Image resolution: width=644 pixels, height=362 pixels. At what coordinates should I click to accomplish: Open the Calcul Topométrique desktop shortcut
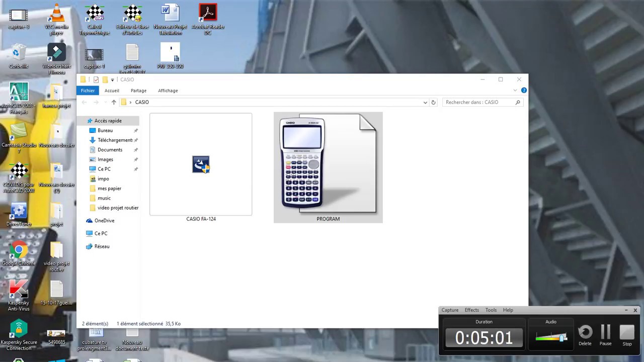click(x=95, y=20)
